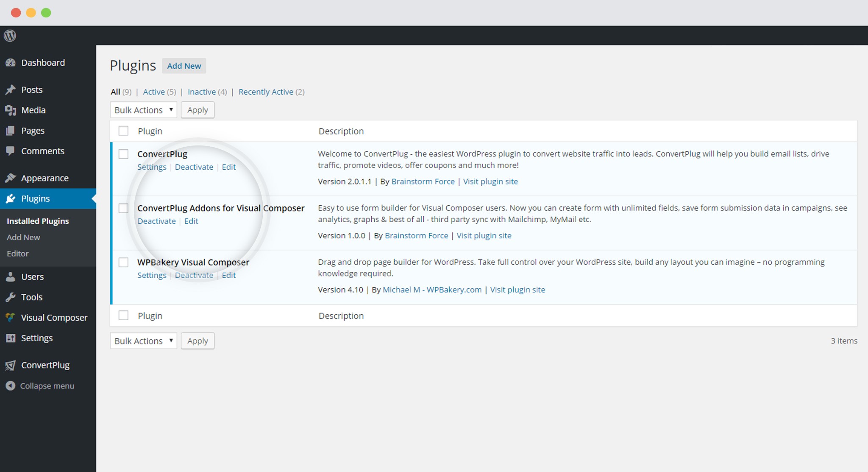The width and height of the screenshot is (868, 472).
Task: Open ConvertPlug sidebar icon
Action: pyautogui.click(x=10, y=365)
